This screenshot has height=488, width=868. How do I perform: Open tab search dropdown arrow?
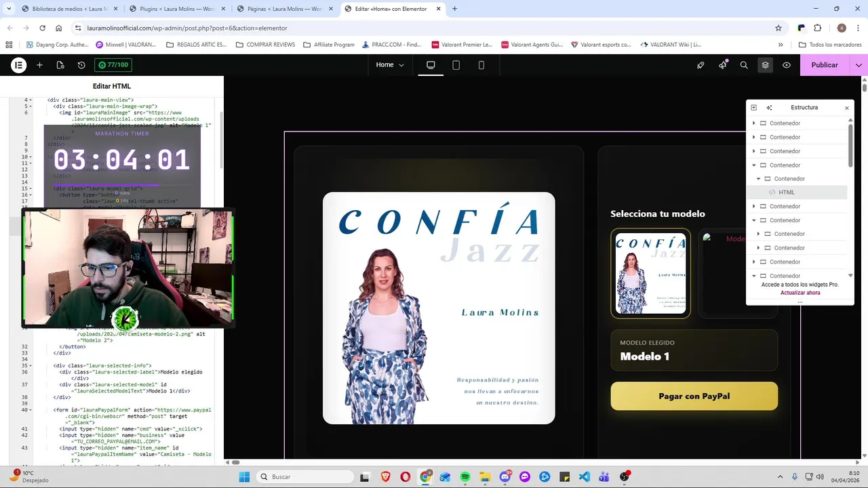pyautogui.click(x=9, y=9)
